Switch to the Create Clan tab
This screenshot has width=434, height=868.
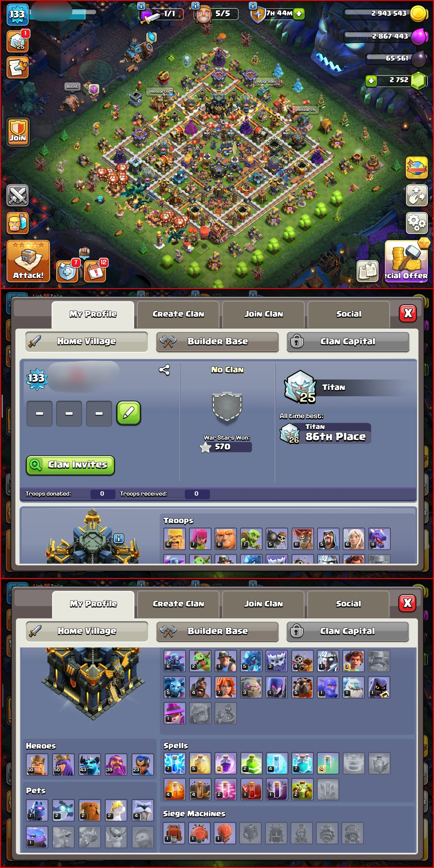click(178, 314)
